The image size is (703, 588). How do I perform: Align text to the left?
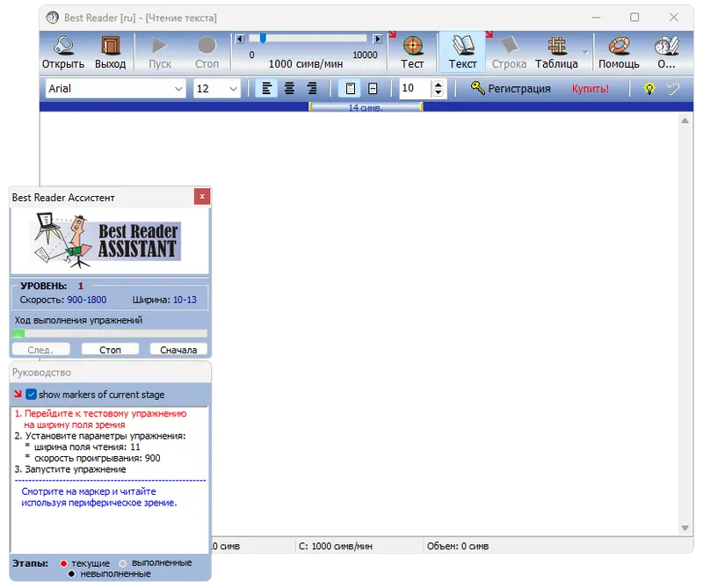[267, 89]
